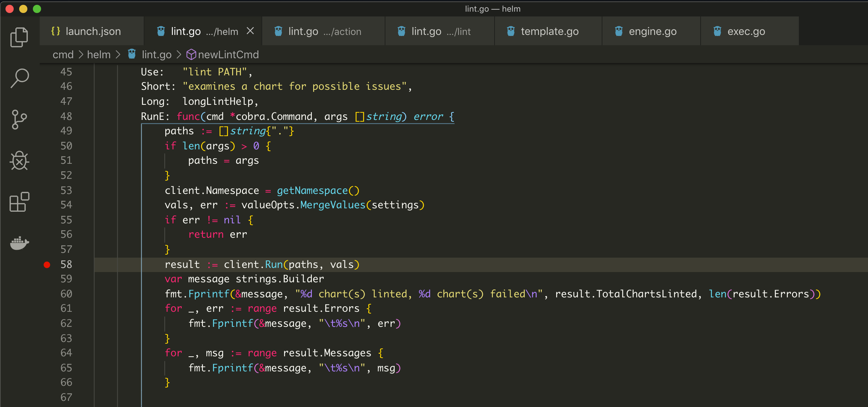Click the braces icon on launch.json tab

coord(55,31)
